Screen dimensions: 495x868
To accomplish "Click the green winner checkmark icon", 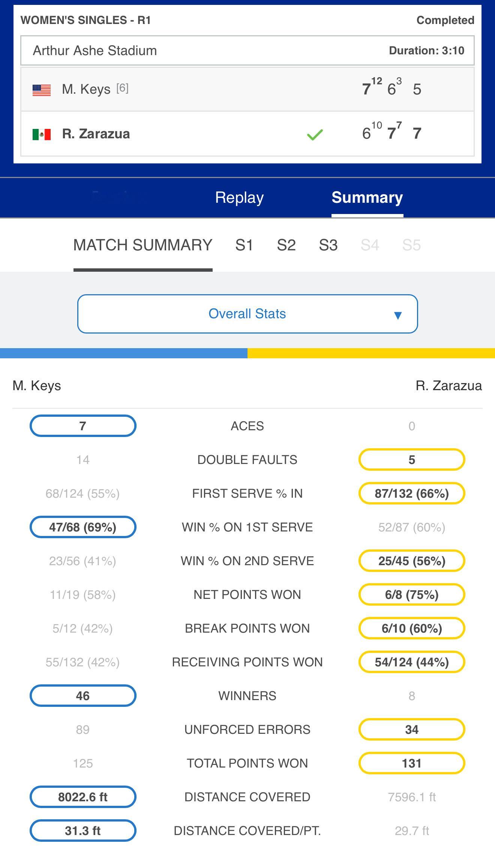I will pos(315,134).
